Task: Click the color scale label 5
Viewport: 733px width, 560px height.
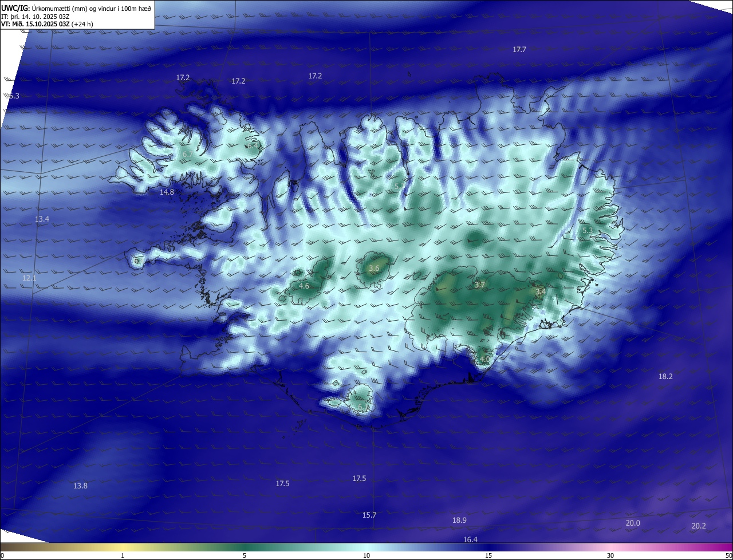Action: (x=245, y=555)
